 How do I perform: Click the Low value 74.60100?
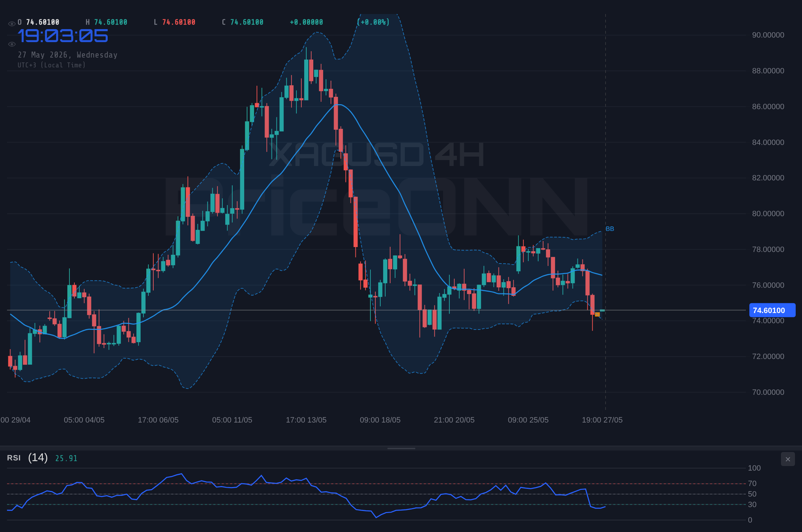[179, 22]
